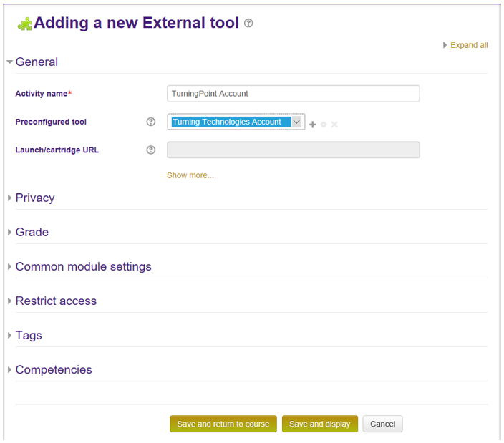Click the Show more... link

pyautogui.click(x=190, y=175)
